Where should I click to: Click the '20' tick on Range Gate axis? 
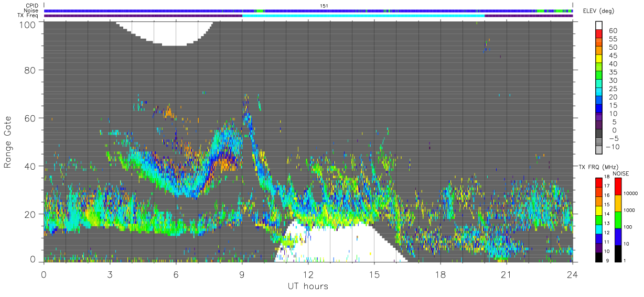tap(30, 214)
